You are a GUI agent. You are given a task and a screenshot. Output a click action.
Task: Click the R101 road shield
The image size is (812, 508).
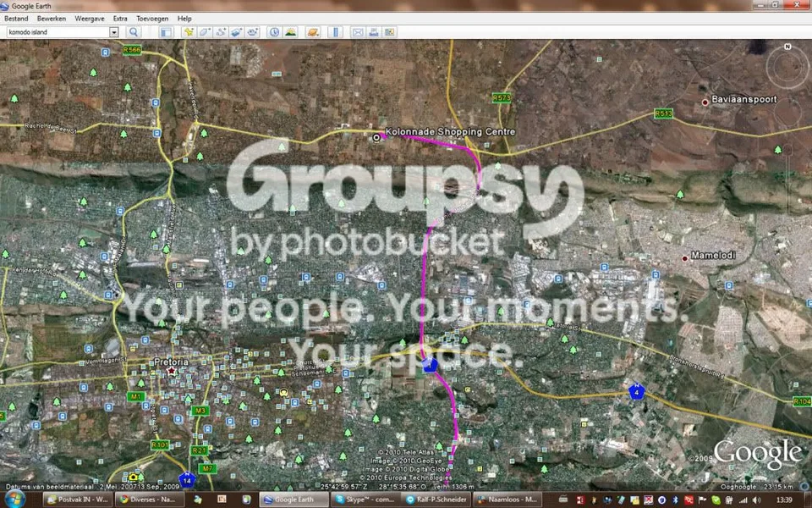(x=160, y=444)
